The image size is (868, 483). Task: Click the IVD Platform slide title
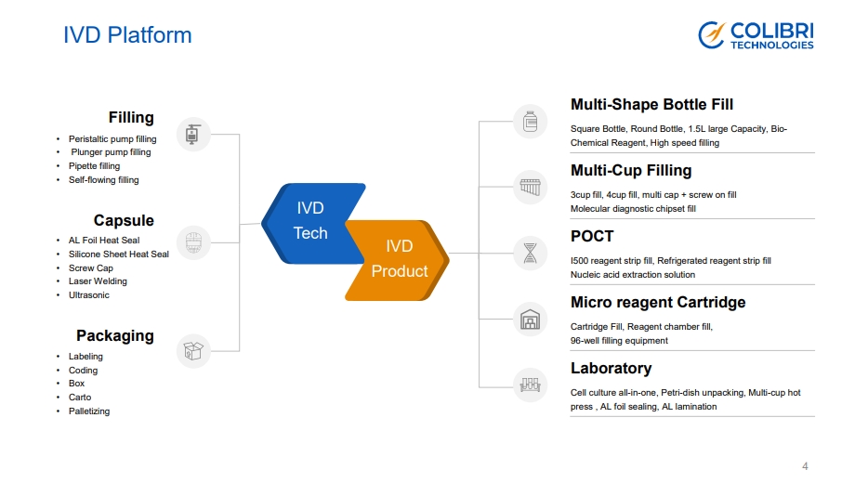(127, 35)
